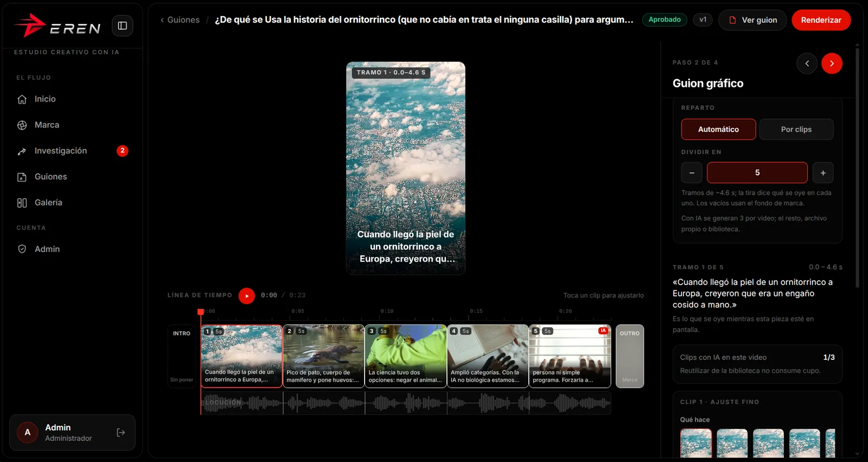Viewport: 868px width, 462px height.
Task: Log out using the exit icon
Action: tap(121, 433)
